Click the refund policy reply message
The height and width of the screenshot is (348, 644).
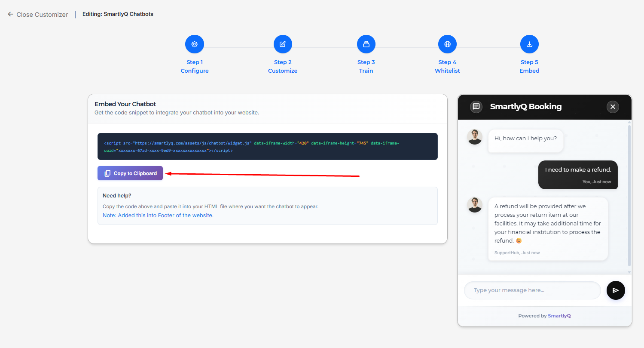pos(548,229)
